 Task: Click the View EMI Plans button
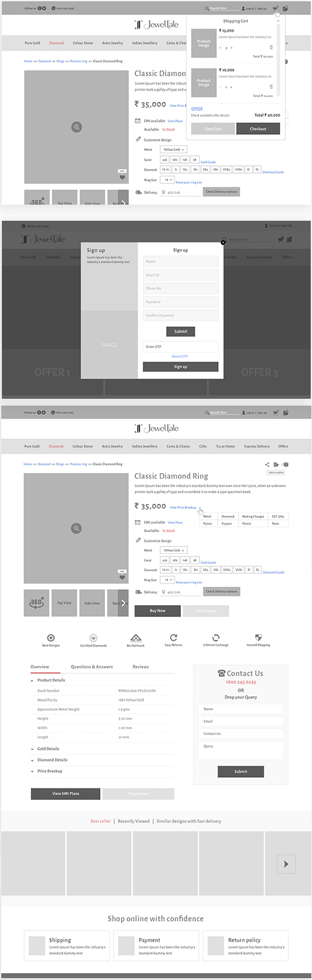coord(65,793)
